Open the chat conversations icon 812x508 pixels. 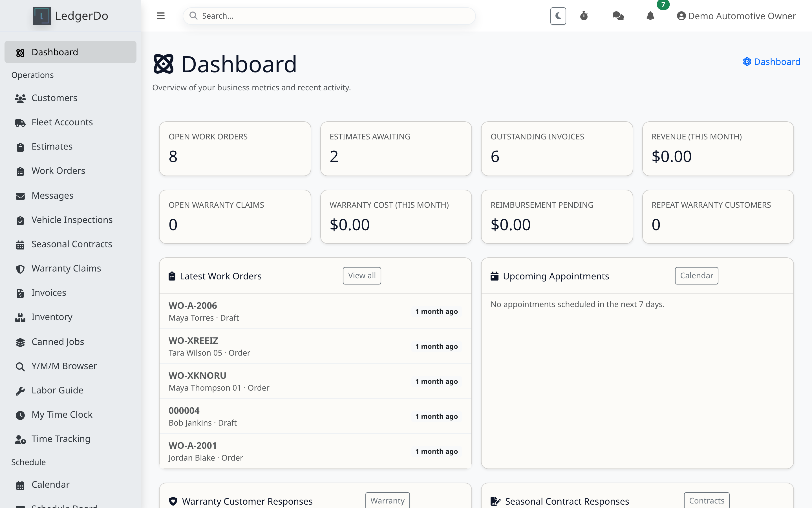pos(618,16)
